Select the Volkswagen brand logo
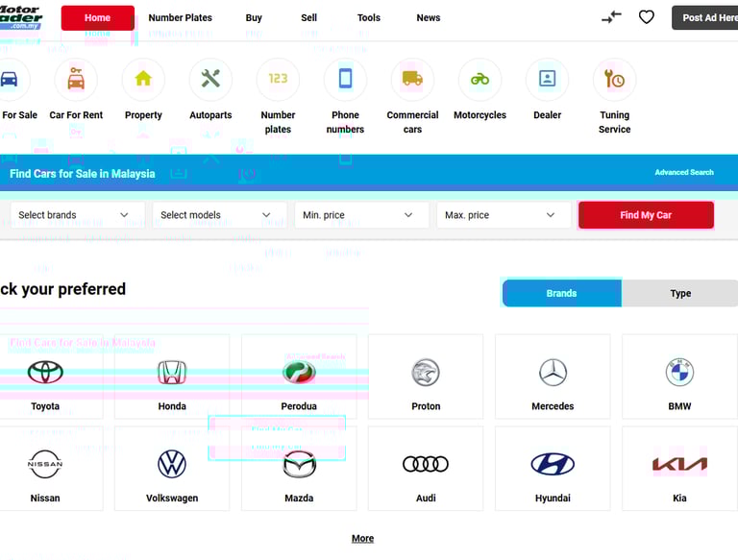 point(172,464)
